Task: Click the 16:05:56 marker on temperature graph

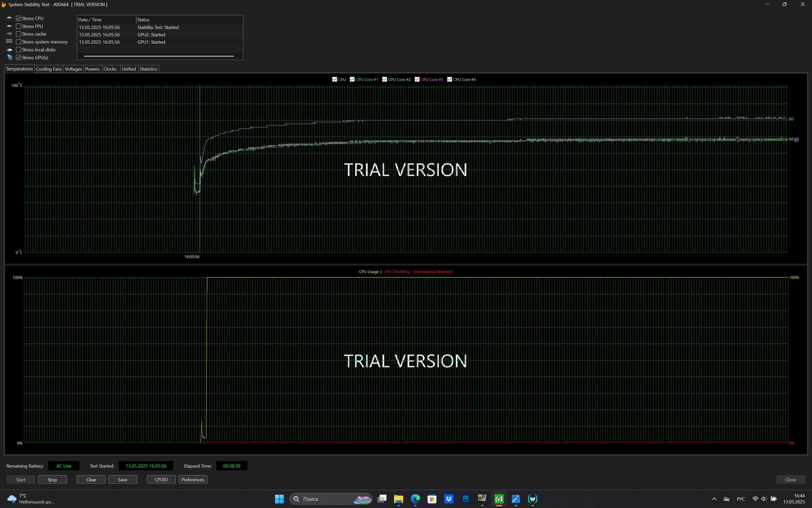Action: (x=192, y=257)
